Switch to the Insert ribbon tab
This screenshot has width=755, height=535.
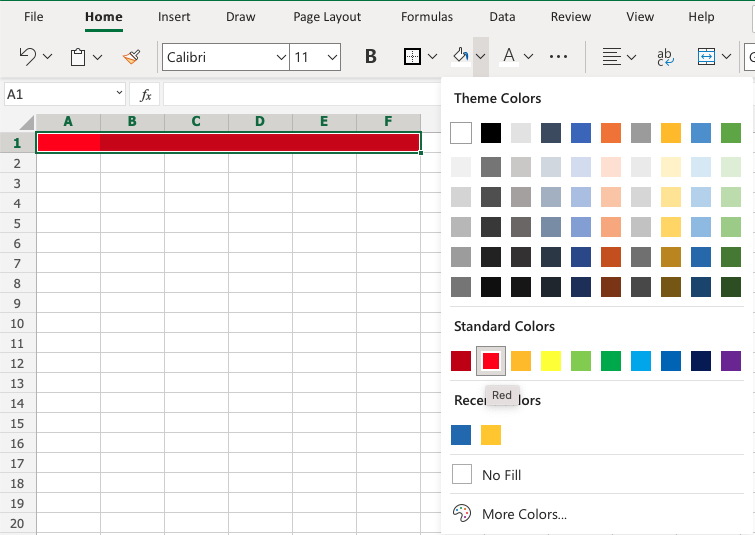[174, 17]
